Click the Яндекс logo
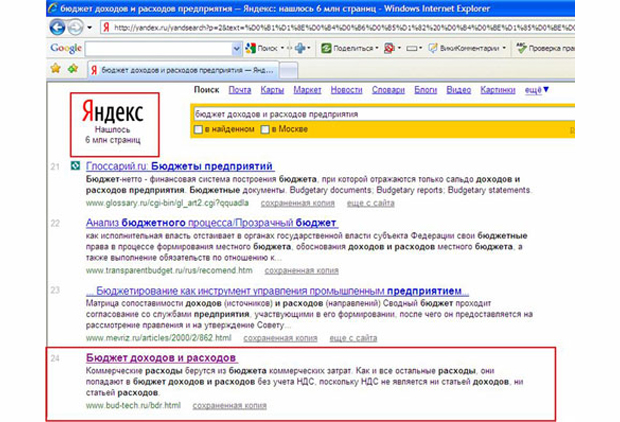 (x=112, y=113)
